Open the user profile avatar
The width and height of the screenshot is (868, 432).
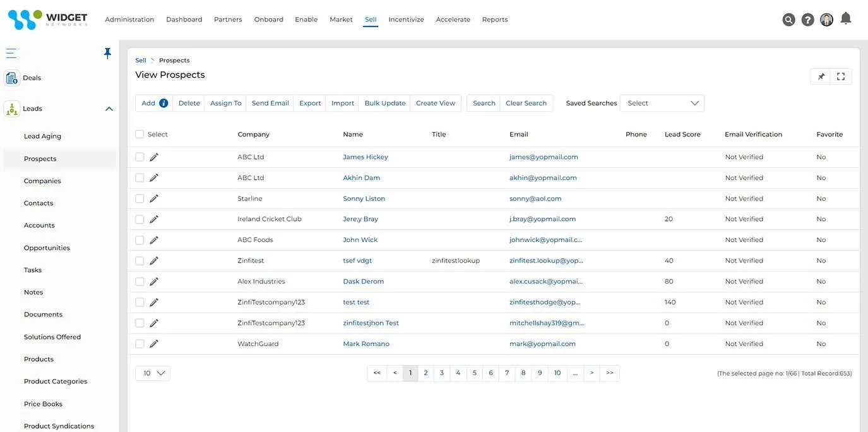(826, 20)
